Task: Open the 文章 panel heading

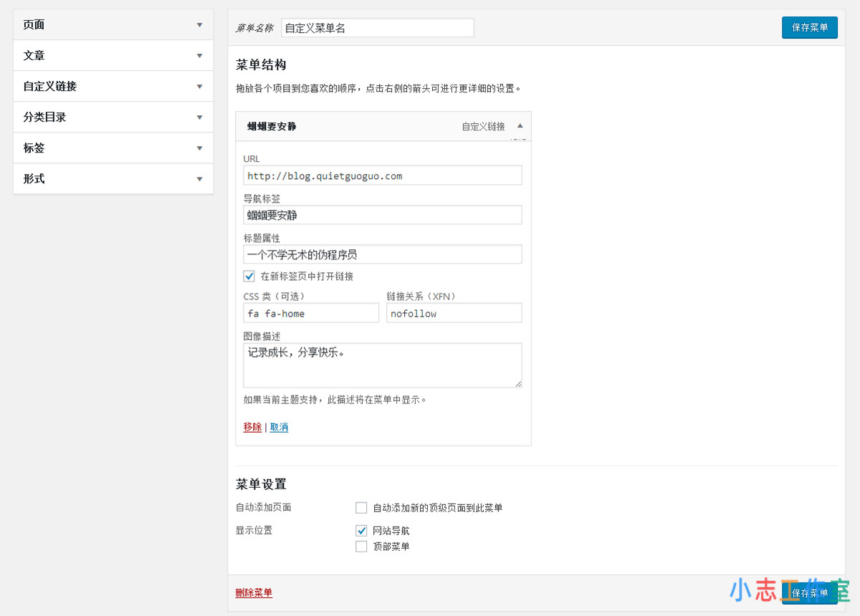Action: 113,56
